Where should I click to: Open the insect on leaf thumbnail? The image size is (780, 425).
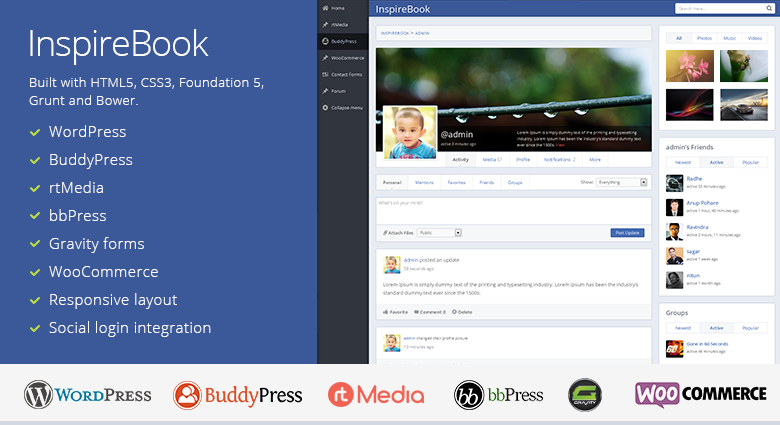pyautogui.click(x=744, y=66)
